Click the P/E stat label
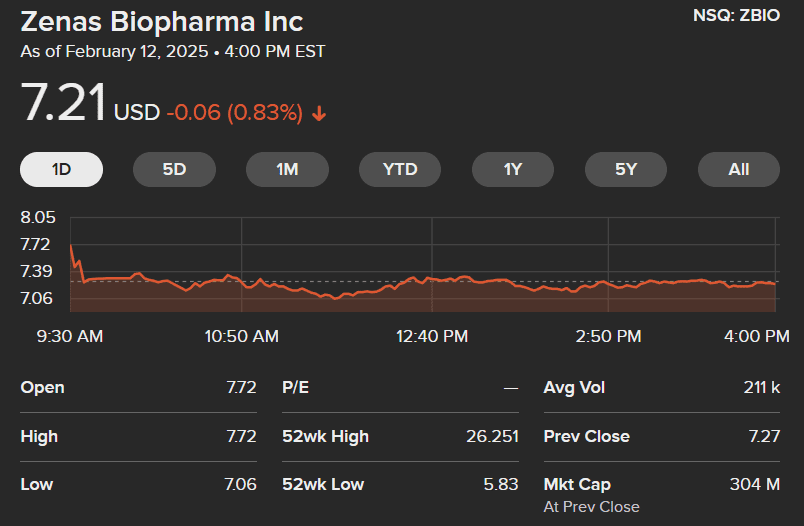The width and height of the screenshot is (804, 526). click(295, 387)
